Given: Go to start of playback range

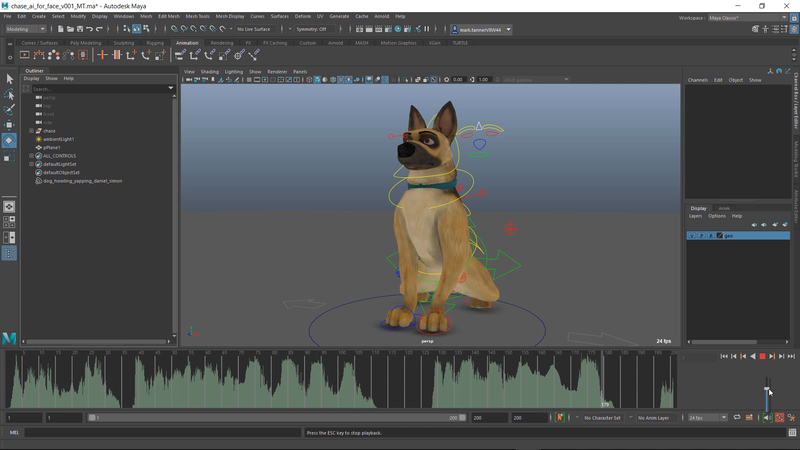Looking at the screenshot, I should click(724, 356).
